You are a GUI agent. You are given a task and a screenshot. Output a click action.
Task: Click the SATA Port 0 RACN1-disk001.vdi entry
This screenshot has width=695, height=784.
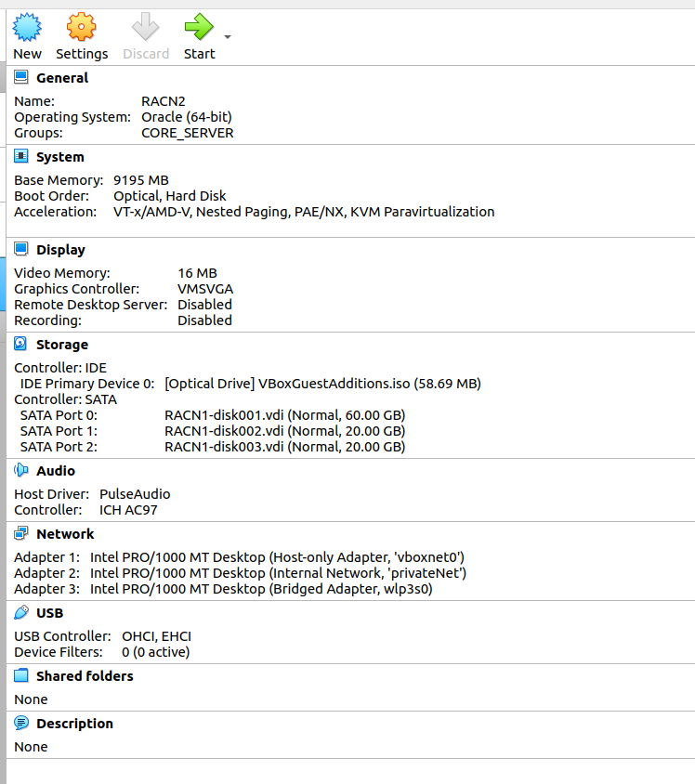(x=285, y=415)
